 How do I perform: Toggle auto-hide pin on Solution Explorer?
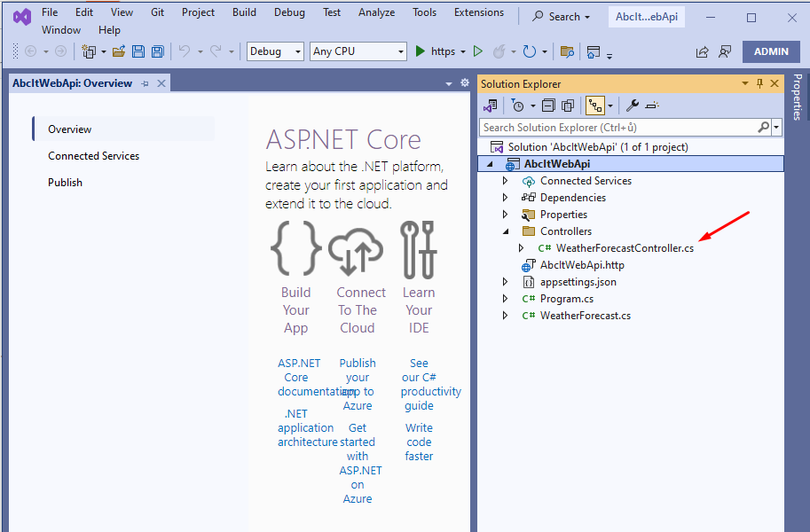[759, 83]
